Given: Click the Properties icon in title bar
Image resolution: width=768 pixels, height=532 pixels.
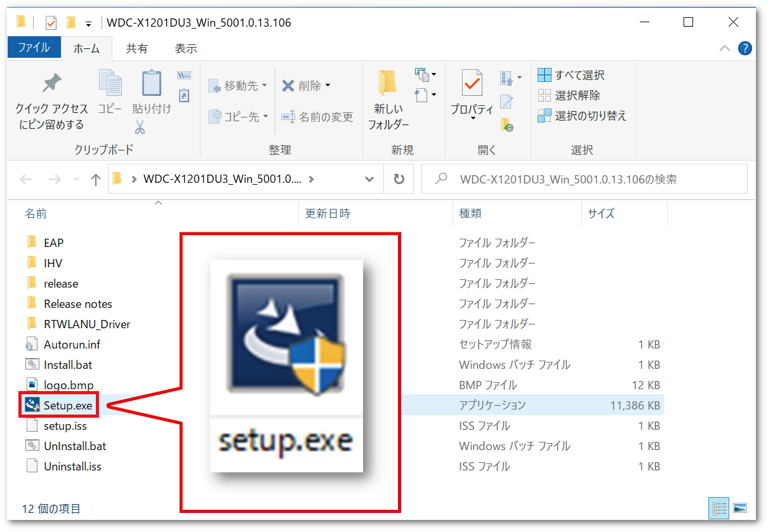Looking at the screenshot, I should (x=51, y=23).
